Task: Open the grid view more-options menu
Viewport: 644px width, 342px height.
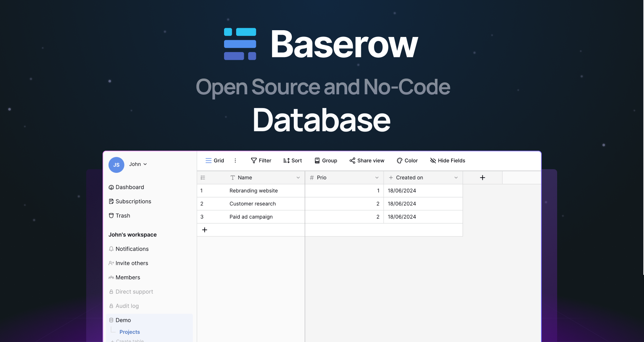Action: pyautogui.click(x=235, y=160)
